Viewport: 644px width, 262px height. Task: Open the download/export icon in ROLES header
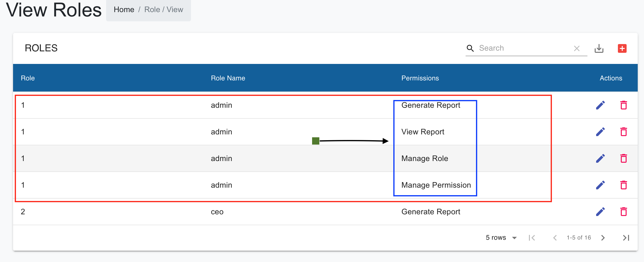pyautogui.click(x=599, y=48)
